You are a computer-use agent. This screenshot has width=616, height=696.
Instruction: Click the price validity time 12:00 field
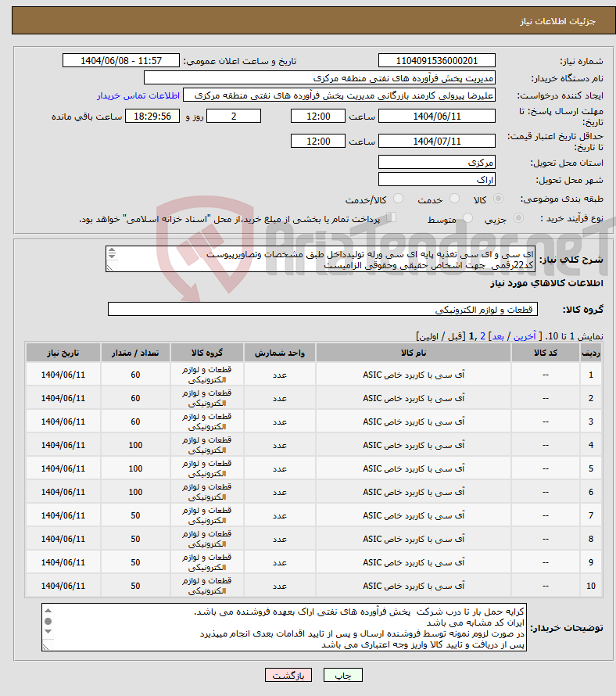coord(318,141)
